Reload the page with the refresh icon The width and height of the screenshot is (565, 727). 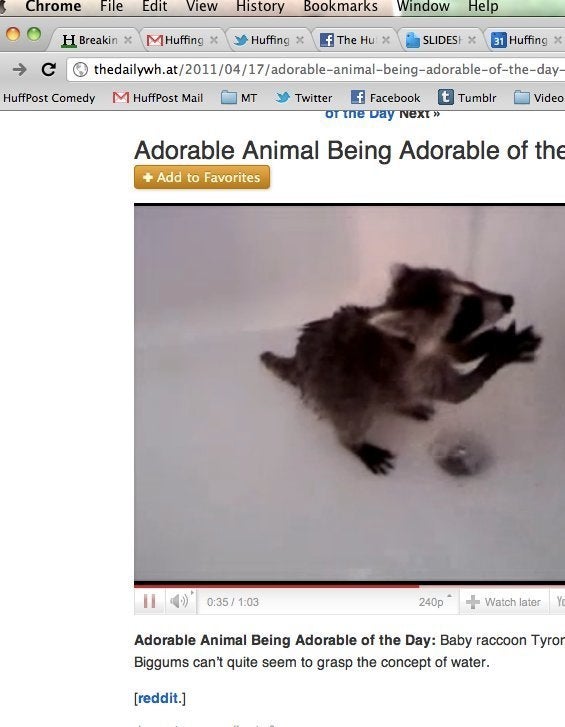pyautogui.click(x=49, y=70)
